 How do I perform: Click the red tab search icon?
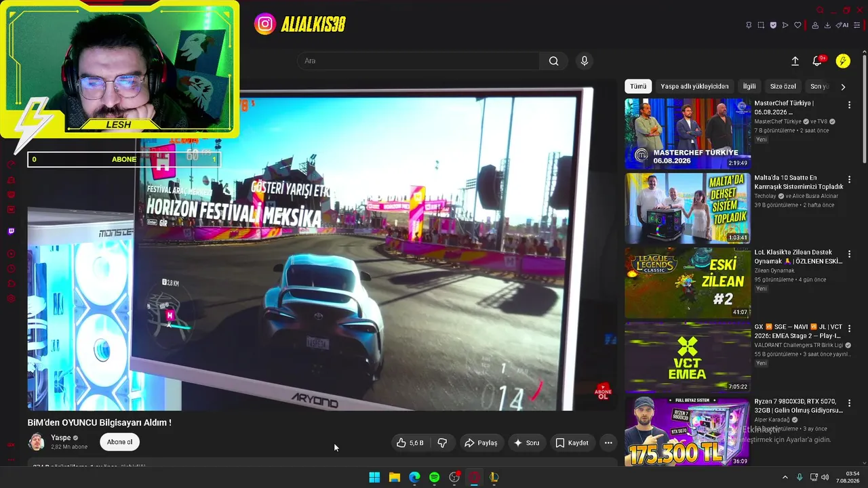click(820, 10)
